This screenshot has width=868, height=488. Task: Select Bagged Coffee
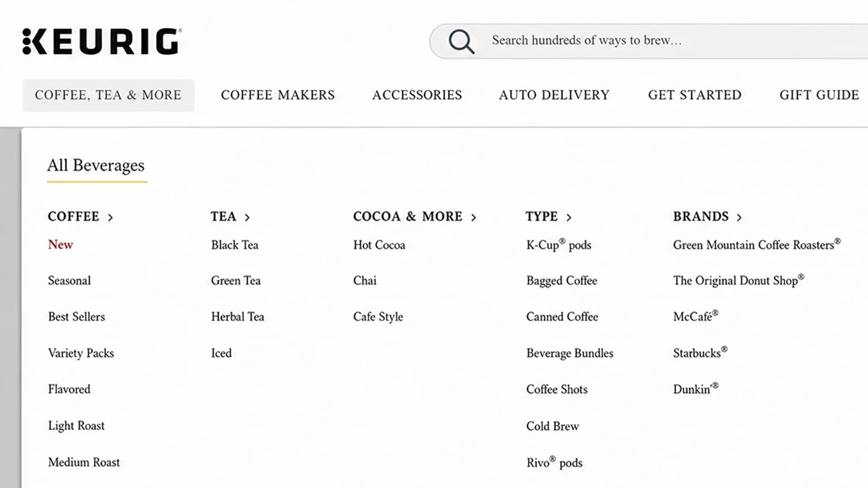coord(561,281)
